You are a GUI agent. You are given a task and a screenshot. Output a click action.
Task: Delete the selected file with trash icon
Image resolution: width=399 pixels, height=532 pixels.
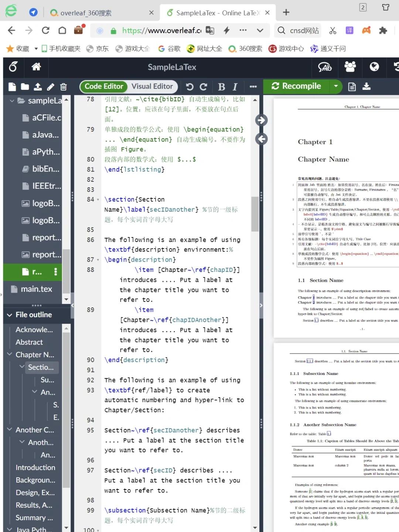click(x=64, y=87)
